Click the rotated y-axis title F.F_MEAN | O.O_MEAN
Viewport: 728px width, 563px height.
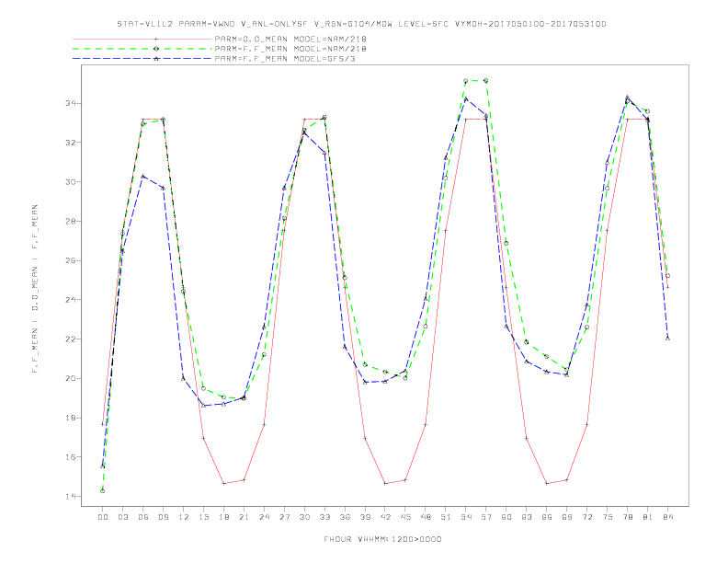(35, 289)
